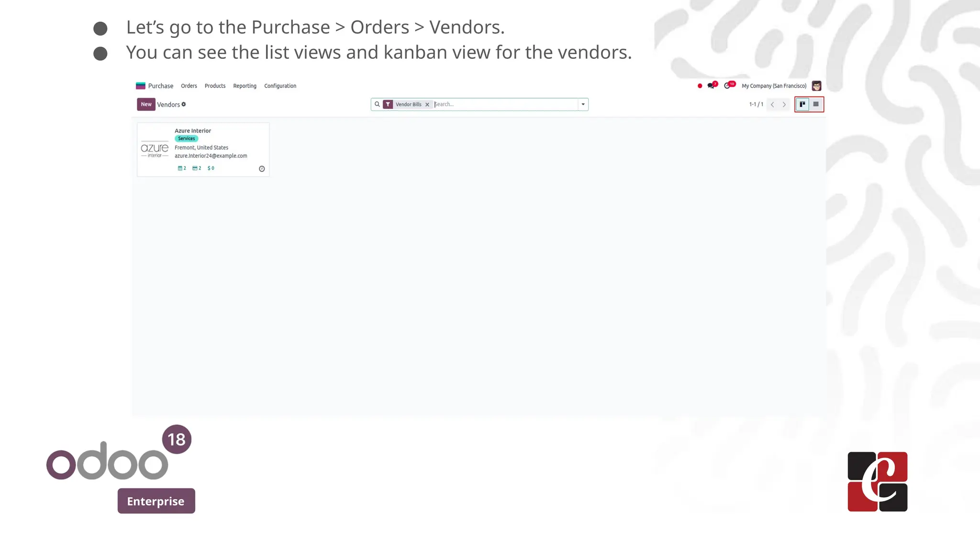
Task: Click Fremont, United States address text
Action: 201,148
